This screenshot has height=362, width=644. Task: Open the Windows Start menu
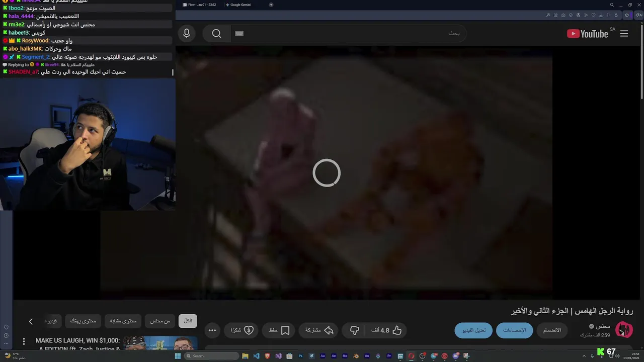click(178, 356)
